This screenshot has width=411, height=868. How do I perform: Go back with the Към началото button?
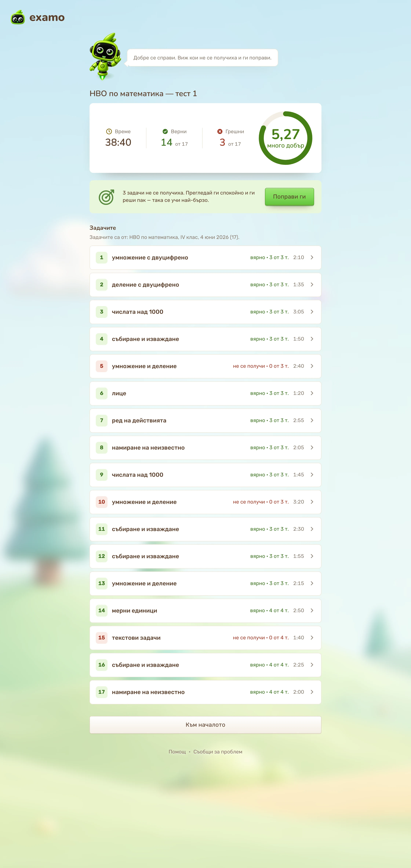[205, 725]
